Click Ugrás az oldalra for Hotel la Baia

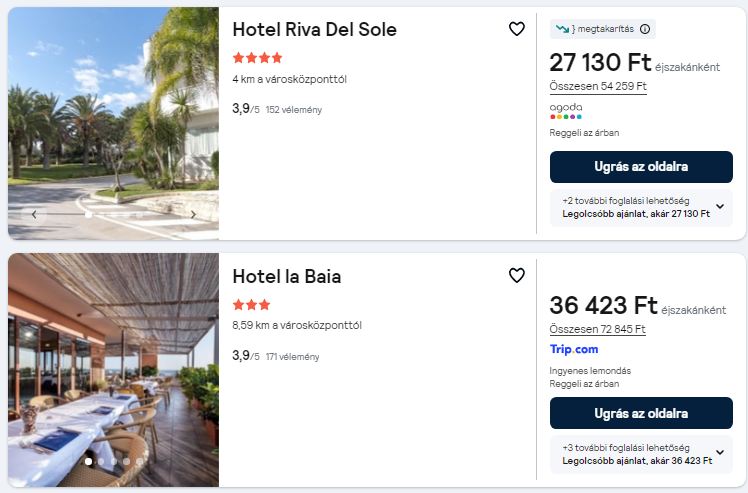click(x=641, y=413)
